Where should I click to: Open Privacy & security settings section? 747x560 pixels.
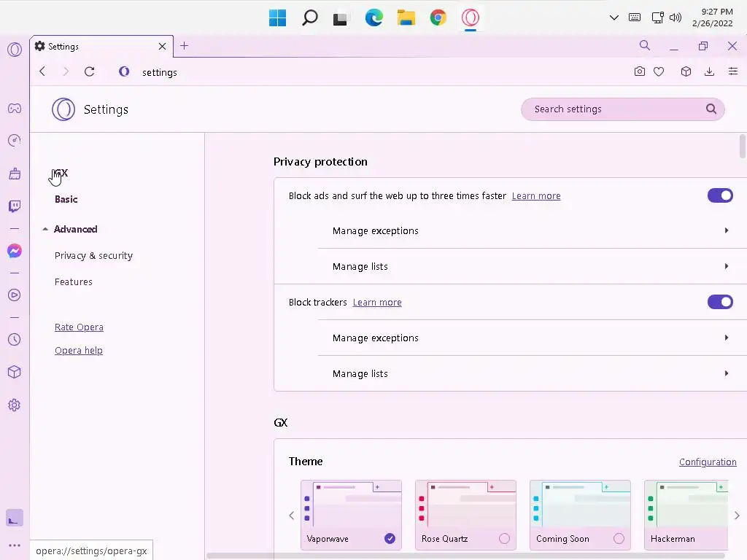[x=93, y=256]
